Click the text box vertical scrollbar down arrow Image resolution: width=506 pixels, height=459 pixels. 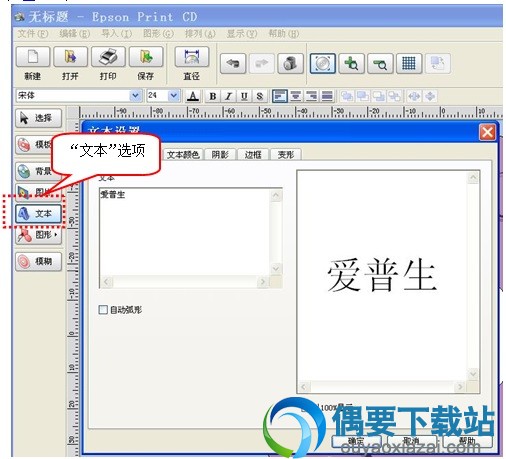(x=276, y=269)
